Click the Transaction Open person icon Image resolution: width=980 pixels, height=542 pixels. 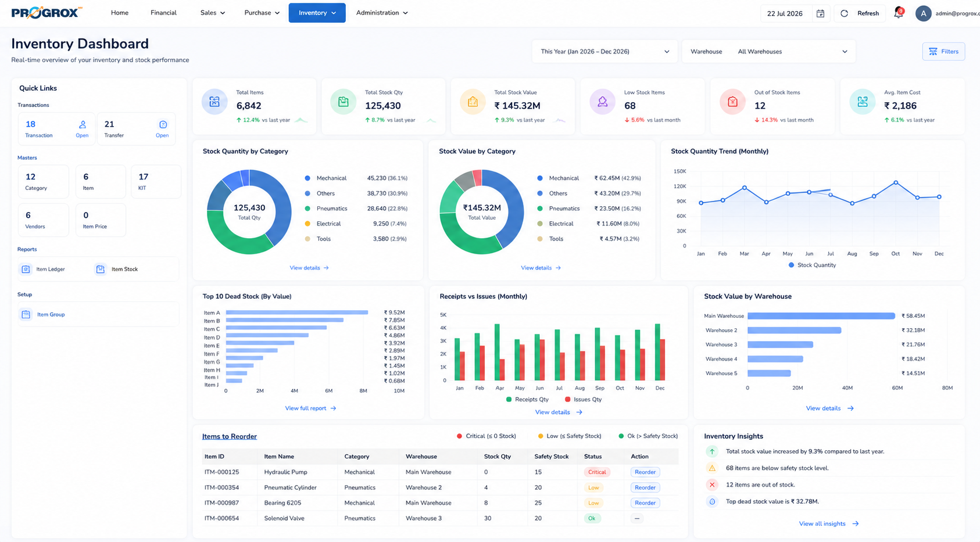click(83, 124)
